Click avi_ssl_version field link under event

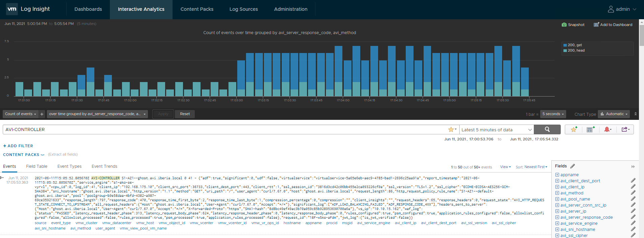click(x=474, y=223)
